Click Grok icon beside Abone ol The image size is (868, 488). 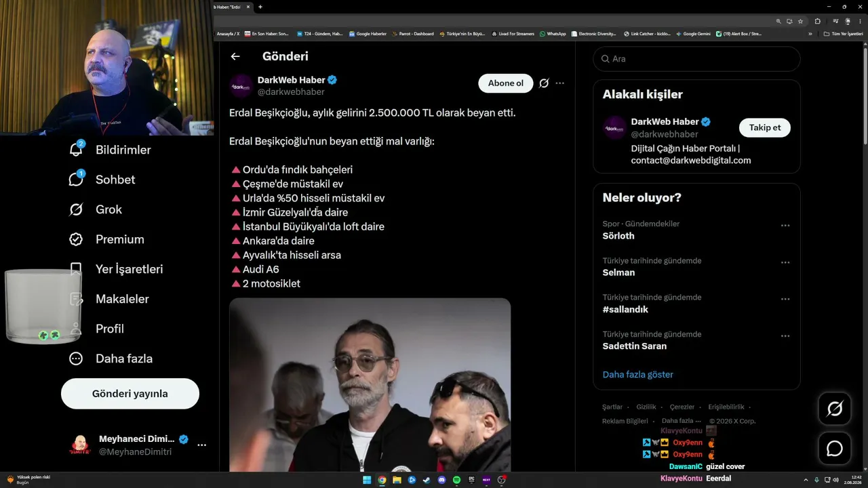click(x=544, y=83)
